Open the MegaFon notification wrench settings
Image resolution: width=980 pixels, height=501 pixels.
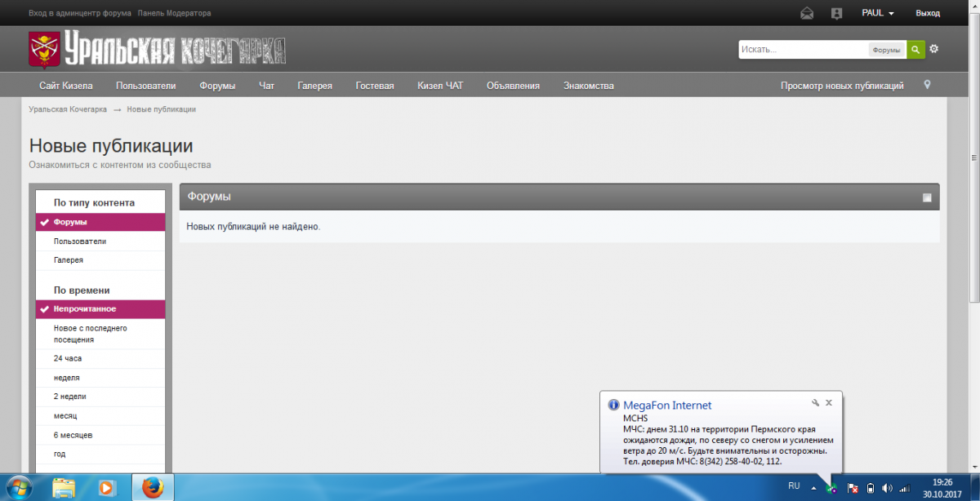[x=814, y=402]
